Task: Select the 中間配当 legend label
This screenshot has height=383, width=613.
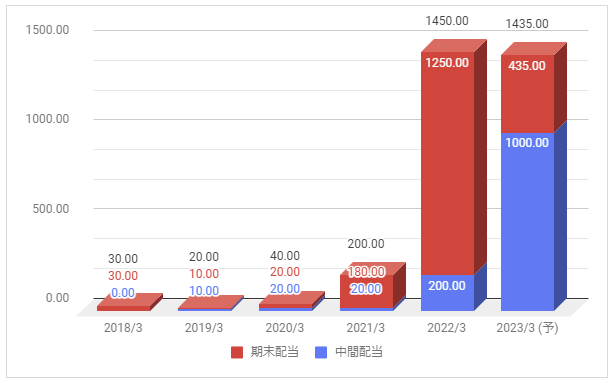Action: (x=359, y=352)
